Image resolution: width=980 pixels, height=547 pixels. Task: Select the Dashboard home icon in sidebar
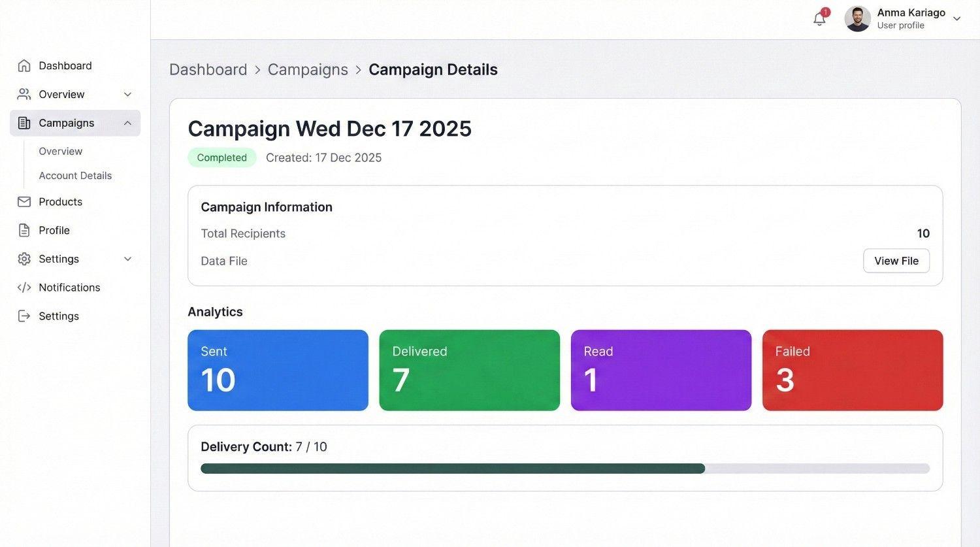click(24, 65)
